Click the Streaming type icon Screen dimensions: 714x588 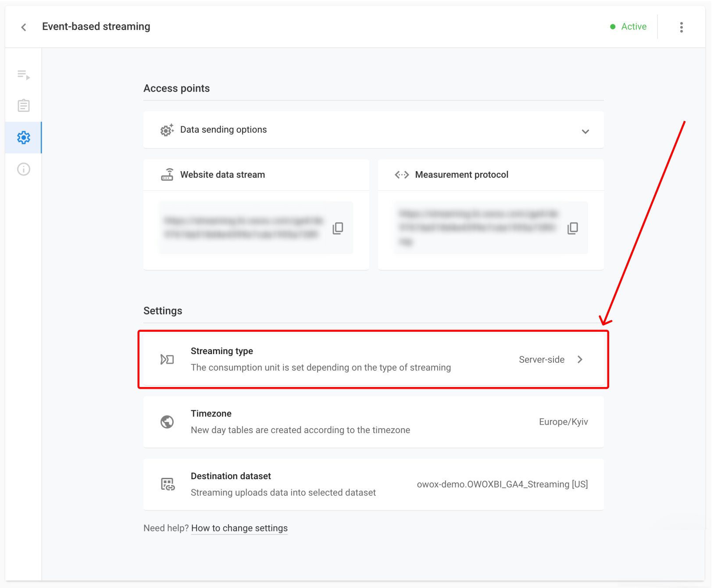[167, 359]
